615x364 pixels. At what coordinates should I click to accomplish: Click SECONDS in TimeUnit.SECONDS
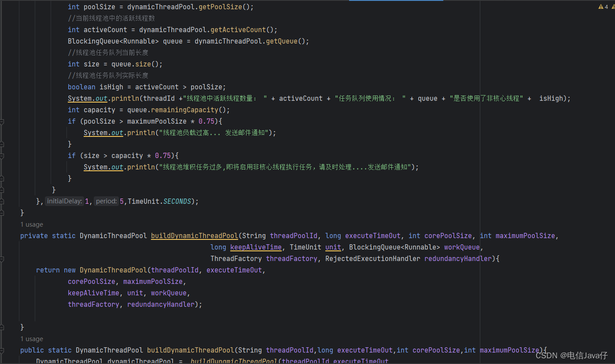tap(177, 201)
